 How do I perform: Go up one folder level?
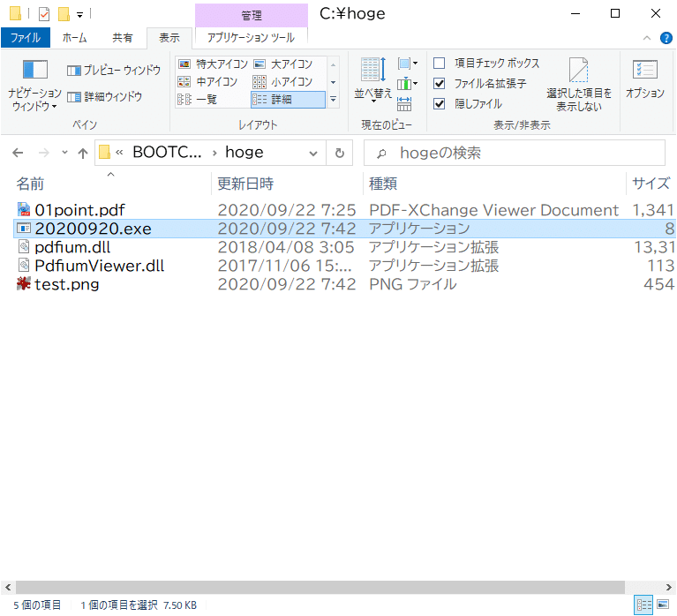tap(82, 153)
